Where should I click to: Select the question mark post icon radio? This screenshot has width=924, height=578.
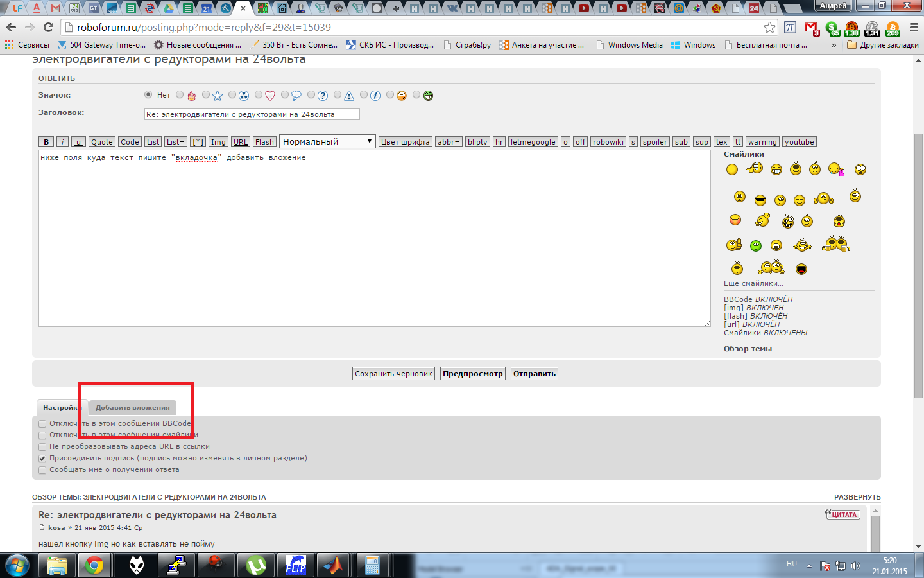[311, 95]
